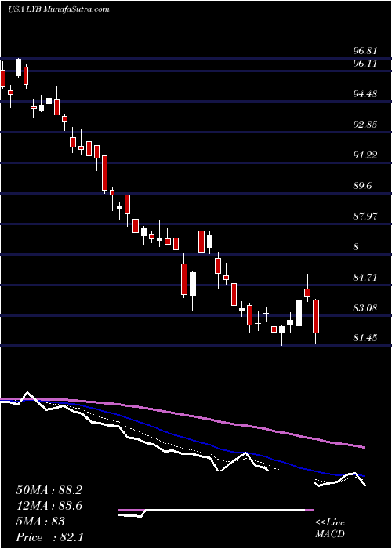Click the pink 50MA line's right end
This screenshot has width=392, height=549.
tap(364, 447)
